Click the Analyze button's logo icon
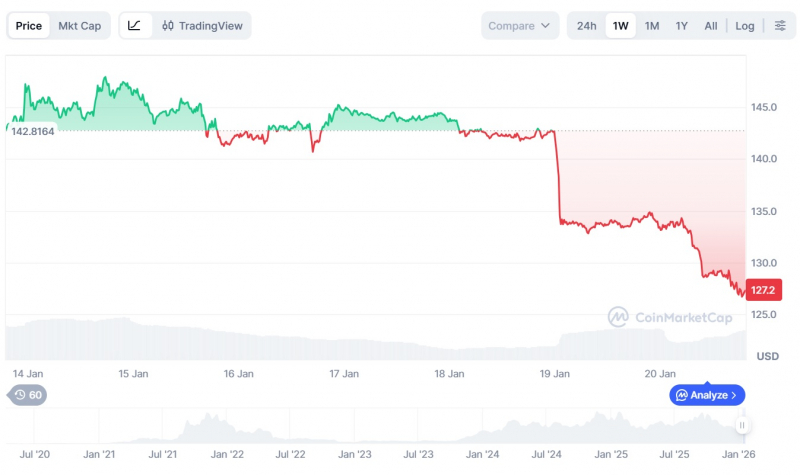The height and width of the screenshot is (475, 800). coord(682,395)
